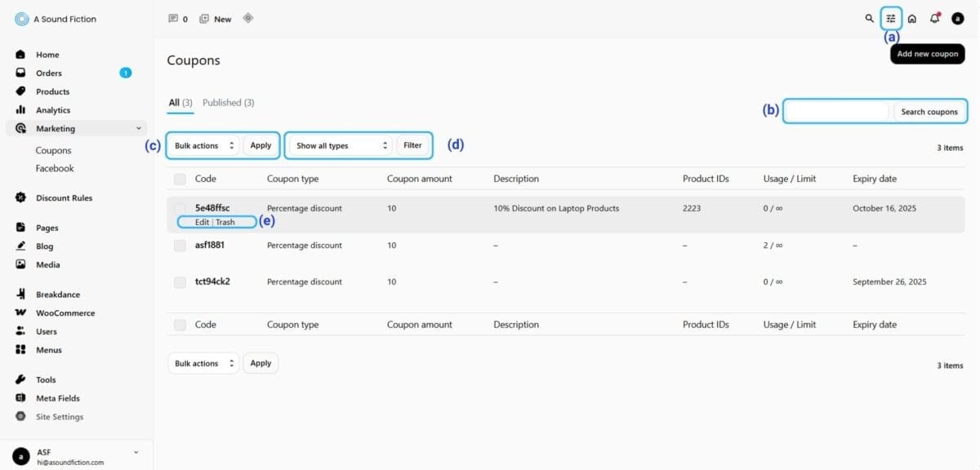The width and height of the screenshot is (980, 470).
Task: Click the Search coupons input field
Action: (x=837, y=112)
